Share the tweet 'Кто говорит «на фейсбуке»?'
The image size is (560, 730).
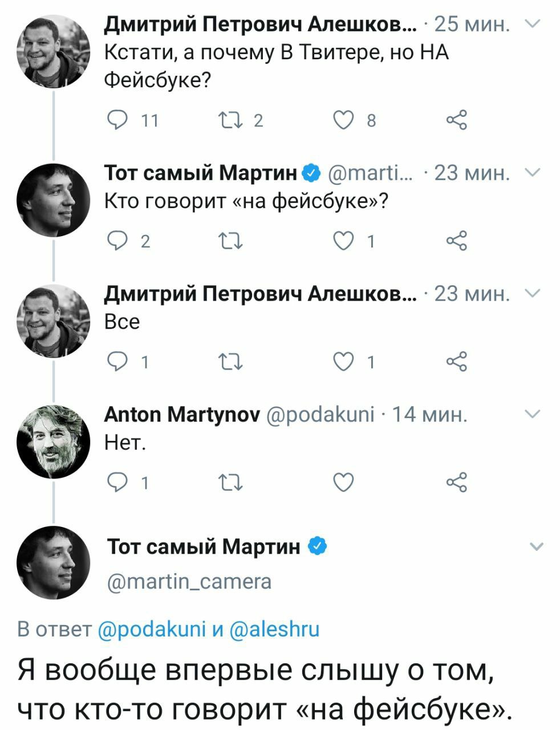click(x=457, y=242)
